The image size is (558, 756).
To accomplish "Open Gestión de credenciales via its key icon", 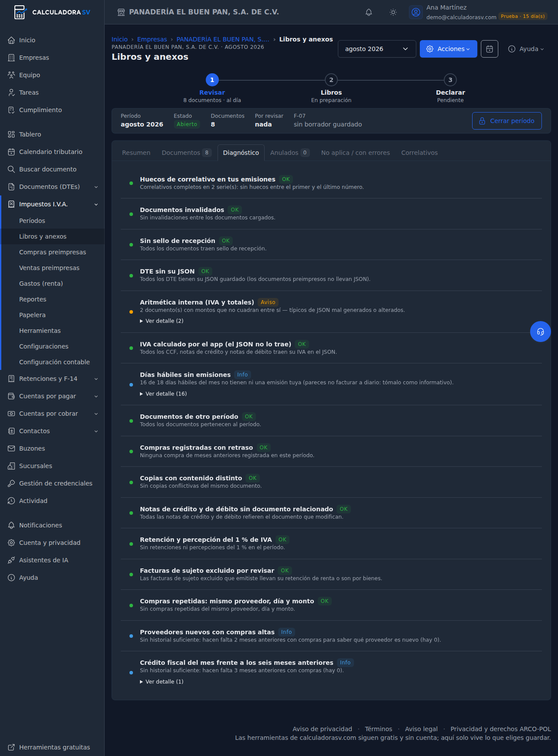I will (x=11, y=483).
